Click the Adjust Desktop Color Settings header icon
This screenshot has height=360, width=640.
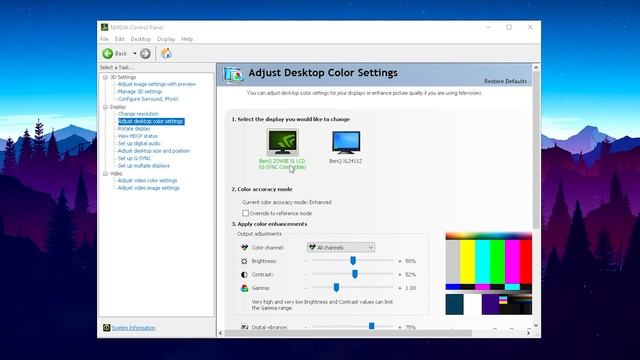[x=233, y=75]
